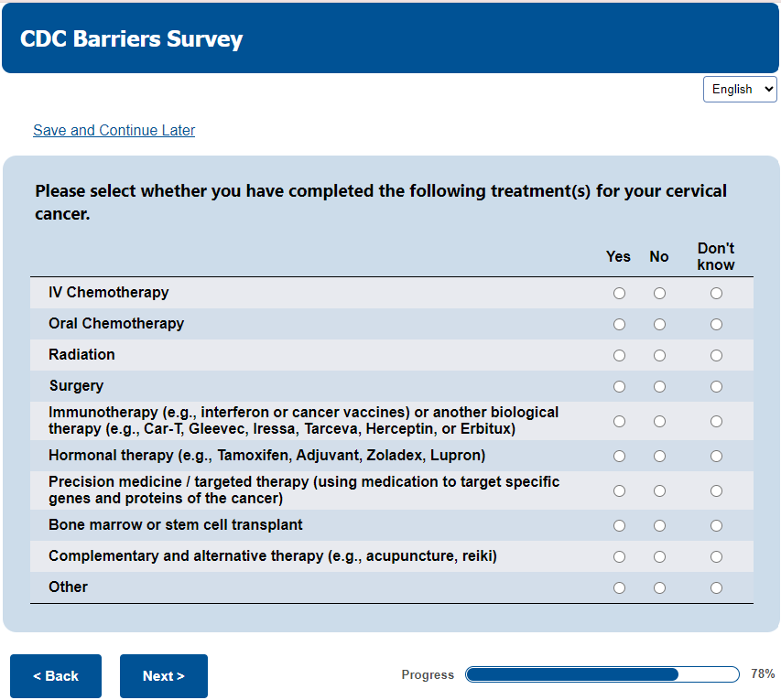
Task: Click the survey progress bar
Action: tap(602, 674)
